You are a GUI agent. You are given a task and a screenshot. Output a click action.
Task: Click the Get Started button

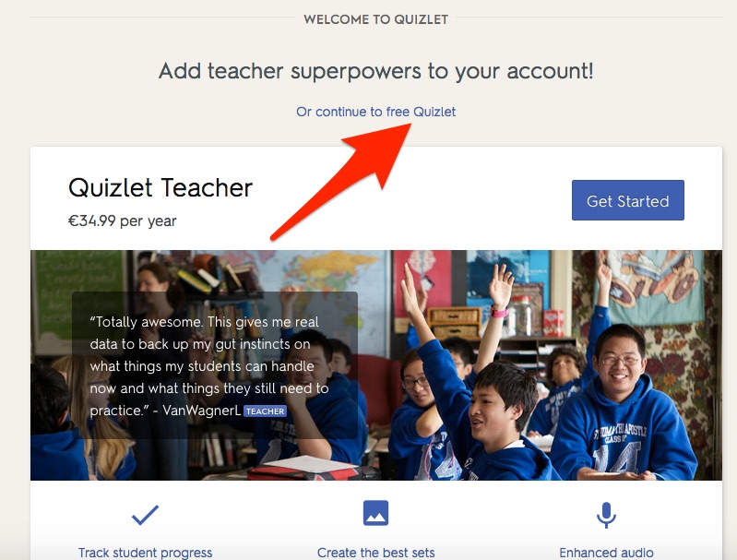coord(627,200)
